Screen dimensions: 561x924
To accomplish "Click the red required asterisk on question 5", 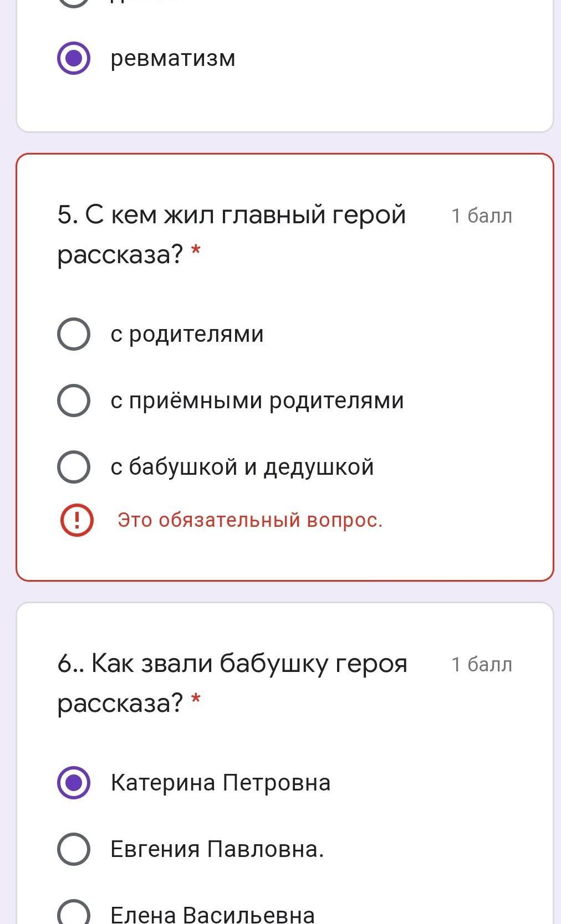I will click(195, 251).
